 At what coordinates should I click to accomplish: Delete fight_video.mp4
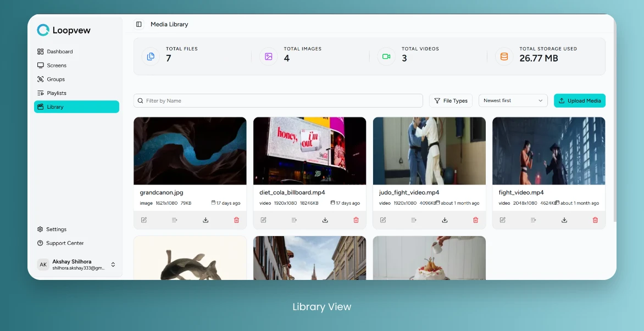(595, 220)
